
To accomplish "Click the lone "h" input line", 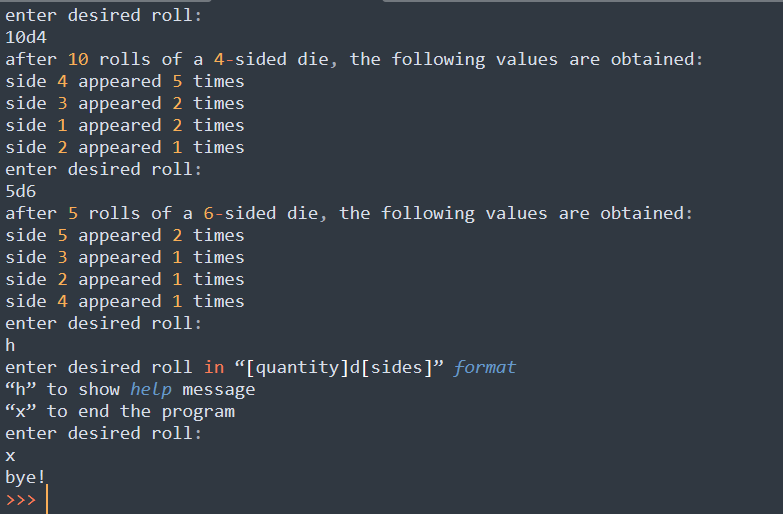I will [10, 345].
